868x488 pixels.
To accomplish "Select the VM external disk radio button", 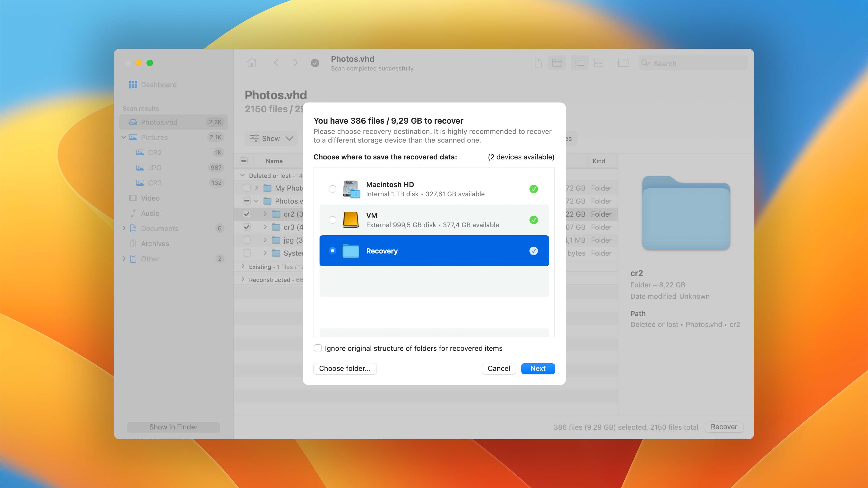I will click(332, 220).
